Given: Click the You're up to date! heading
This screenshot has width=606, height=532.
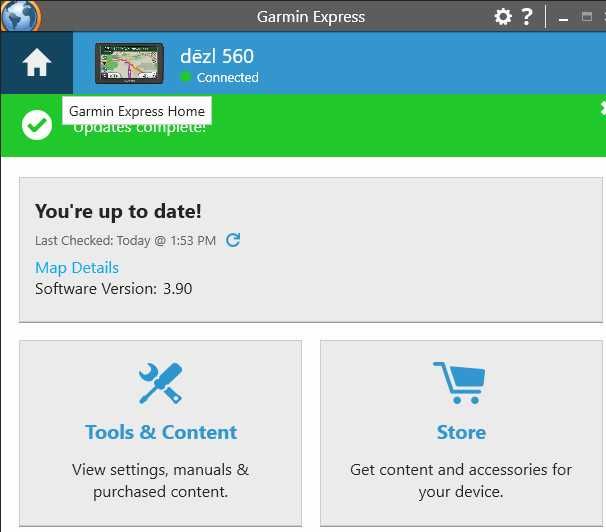Looking at the screenshot, I should click(x=118, y=212).
